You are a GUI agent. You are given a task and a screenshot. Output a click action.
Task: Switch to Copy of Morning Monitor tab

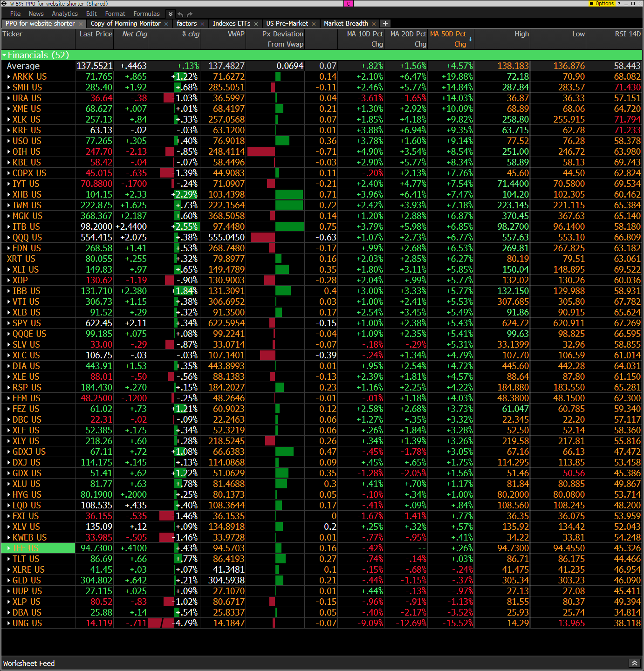pyautogui.click(x=125, y=23)
